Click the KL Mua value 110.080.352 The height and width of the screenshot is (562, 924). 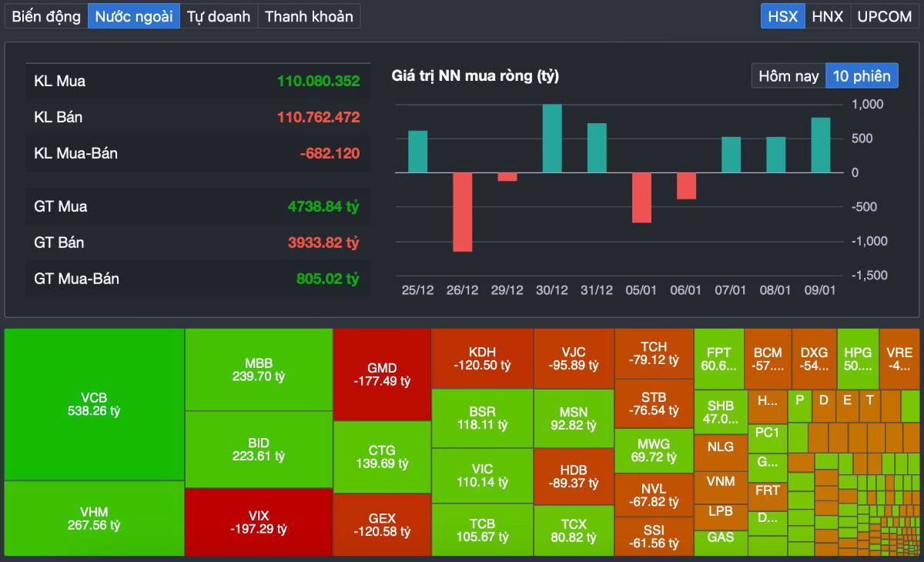point(318,81)
